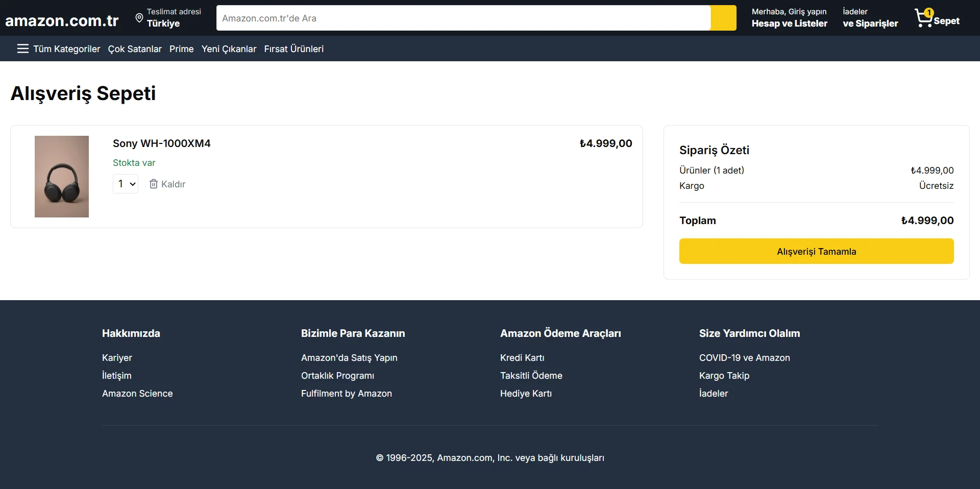Click the amazon.com.tr logo
980x489 pixels.
tap(62, 20)
